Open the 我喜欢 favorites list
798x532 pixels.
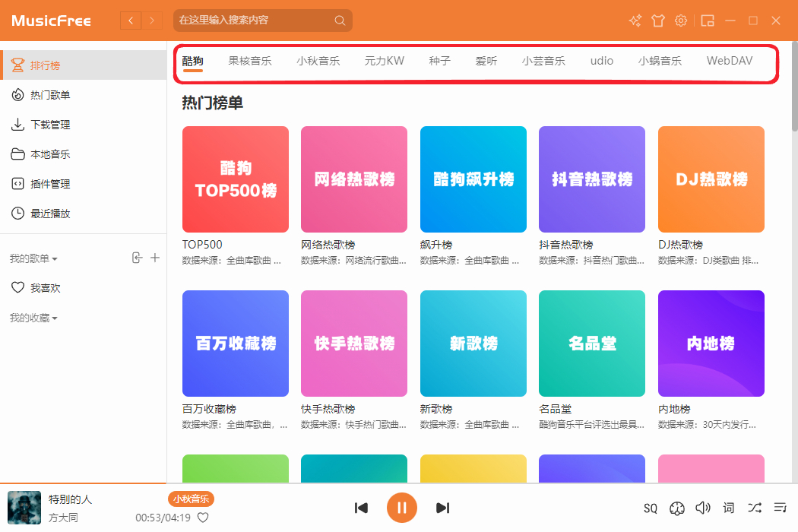(x=84, y=287)
